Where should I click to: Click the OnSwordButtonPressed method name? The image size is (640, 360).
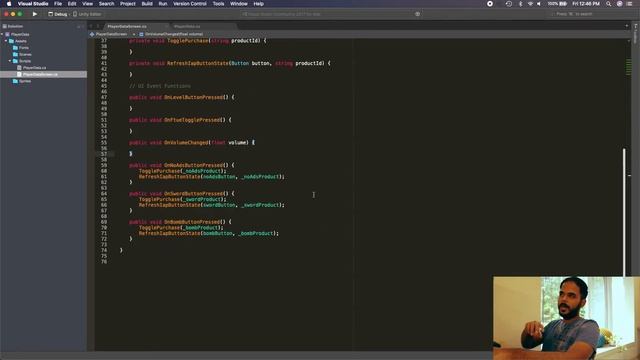(x=193, y=193)
